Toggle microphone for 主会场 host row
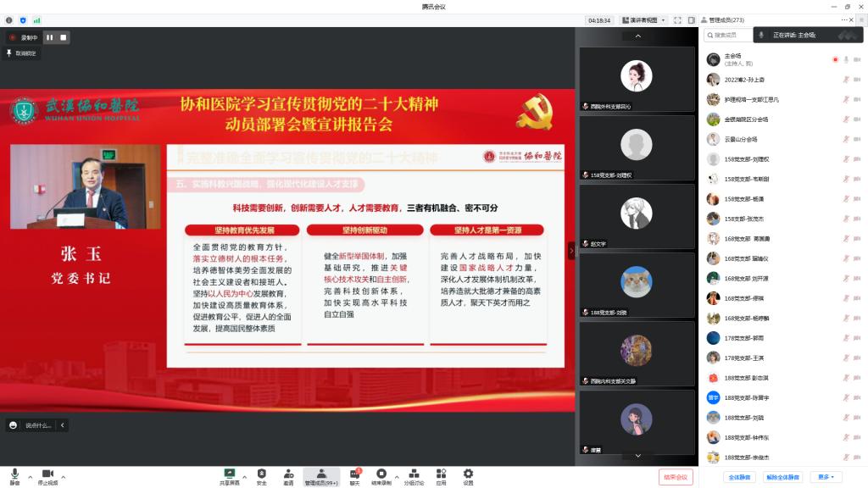Image resolution: width=868 pixels, height=488 pixels. (847, 60)
